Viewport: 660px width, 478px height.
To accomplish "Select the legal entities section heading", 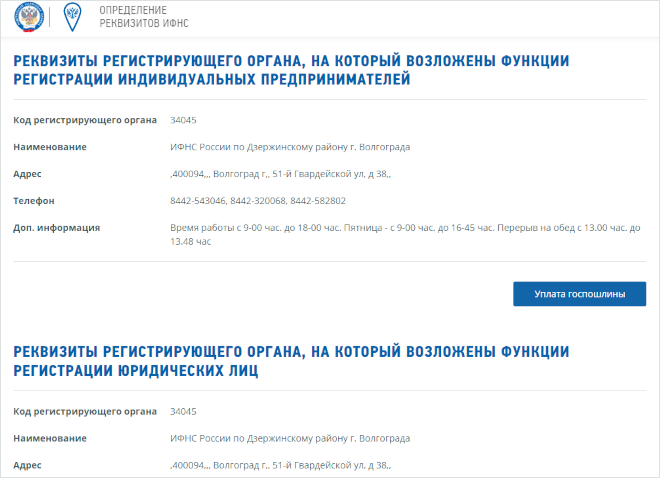I will pyautogui.click(x=291, y=361).
